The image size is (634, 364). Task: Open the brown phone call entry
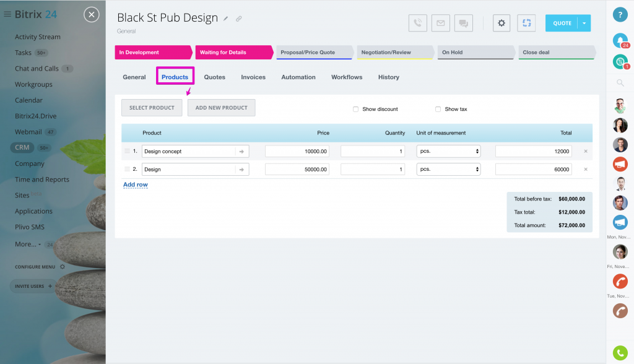click(620, 311)
